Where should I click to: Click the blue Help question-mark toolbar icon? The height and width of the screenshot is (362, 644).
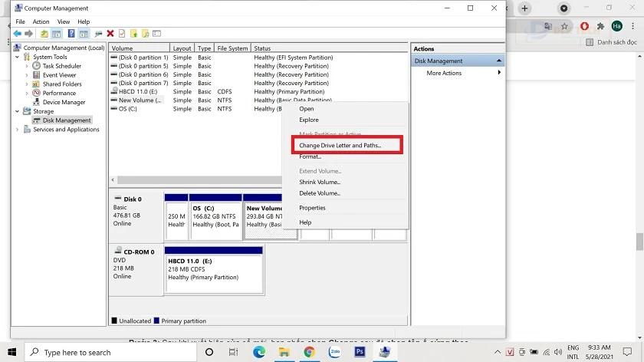coord(71,34)
